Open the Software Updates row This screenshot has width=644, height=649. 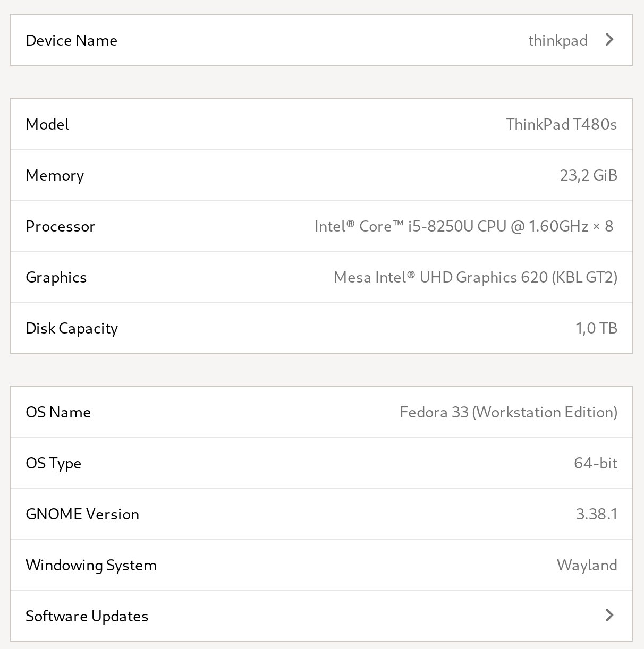321,616
